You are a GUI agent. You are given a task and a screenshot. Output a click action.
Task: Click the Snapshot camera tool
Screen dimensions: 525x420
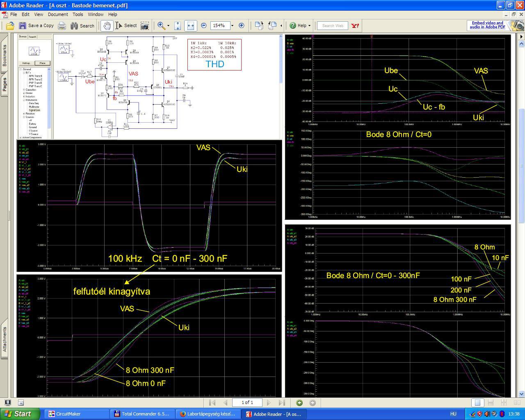pyautogui.click(x=145, y=25)
